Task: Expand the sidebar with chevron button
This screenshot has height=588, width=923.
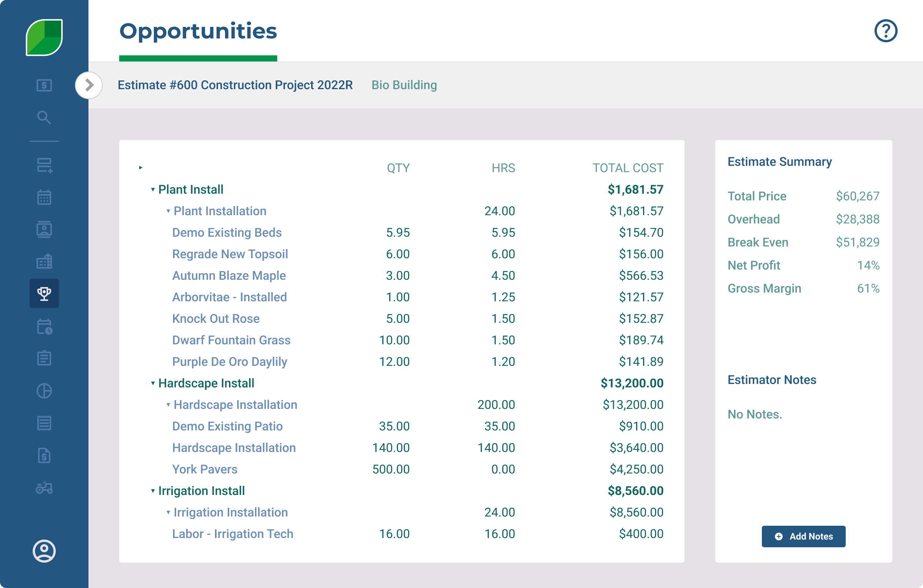Action: (89, 85)
